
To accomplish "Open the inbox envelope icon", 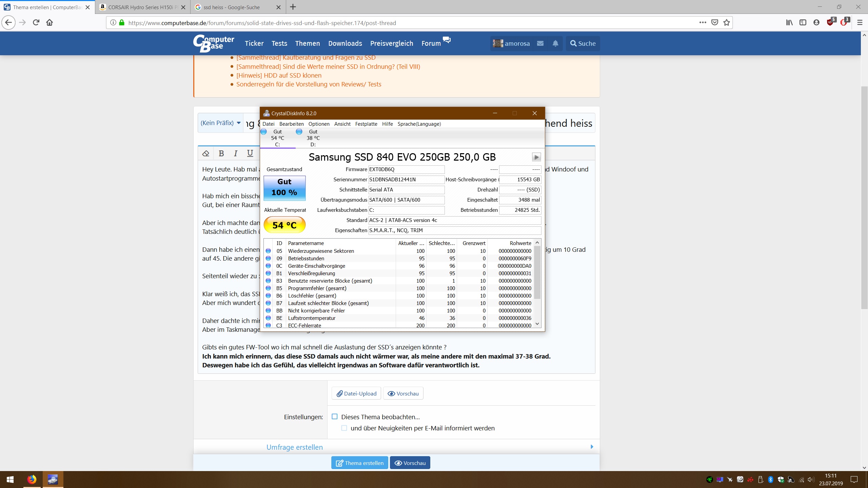I will click(540, 43).
